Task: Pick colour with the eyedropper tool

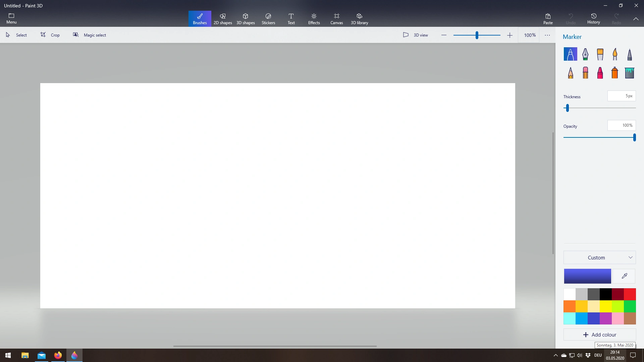Action: coord(624,276)
